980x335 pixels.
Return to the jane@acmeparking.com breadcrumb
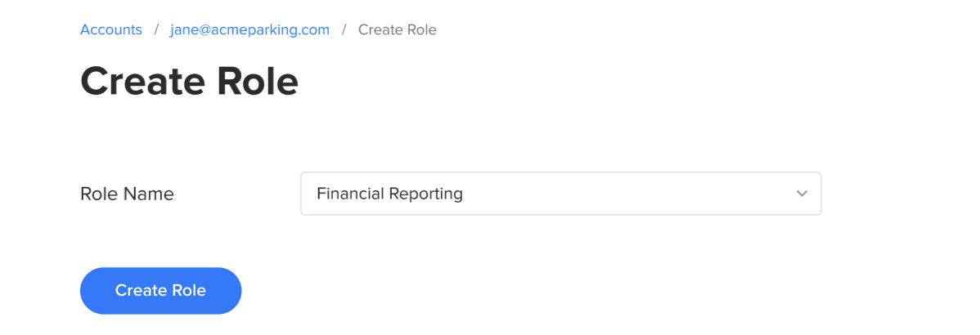pyautogui.click(x=249, y=30)
